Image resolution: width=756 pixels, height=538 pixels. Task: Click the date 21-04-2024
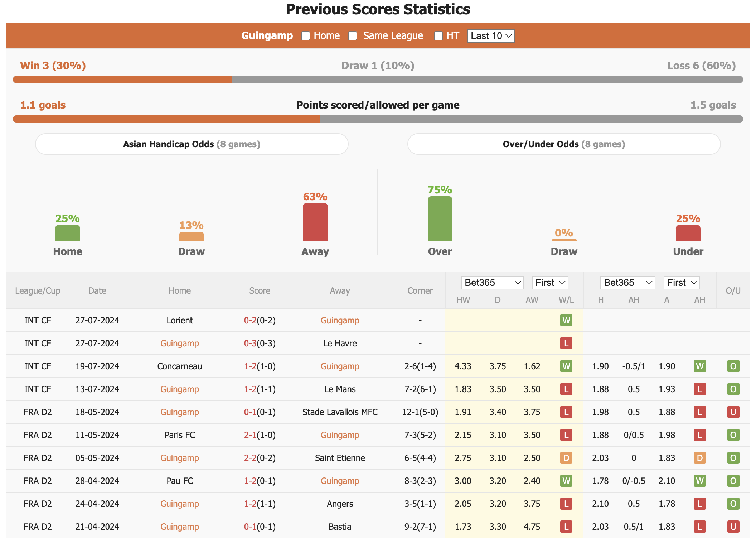97,527
